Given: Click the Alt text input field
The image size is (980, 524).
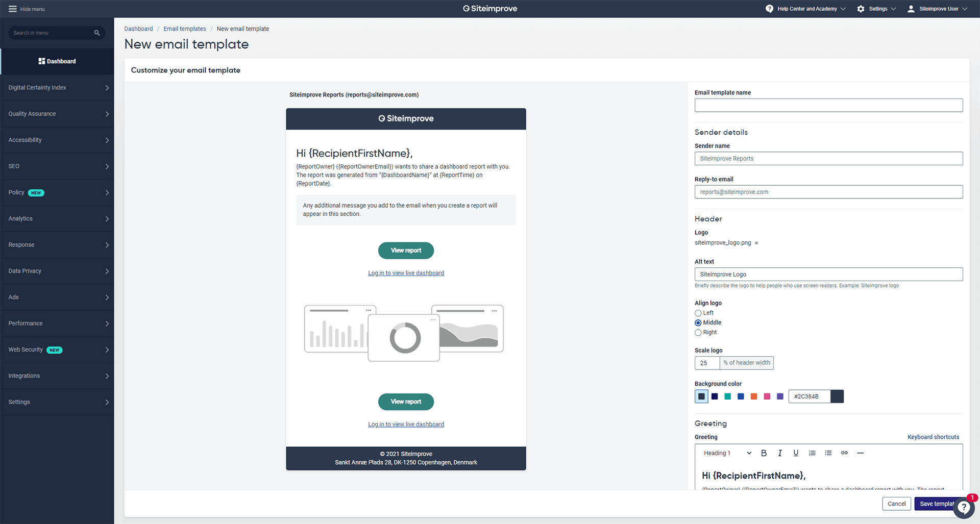Looking at the screenshot, I should pyautogui.click(x=828, y=274).
